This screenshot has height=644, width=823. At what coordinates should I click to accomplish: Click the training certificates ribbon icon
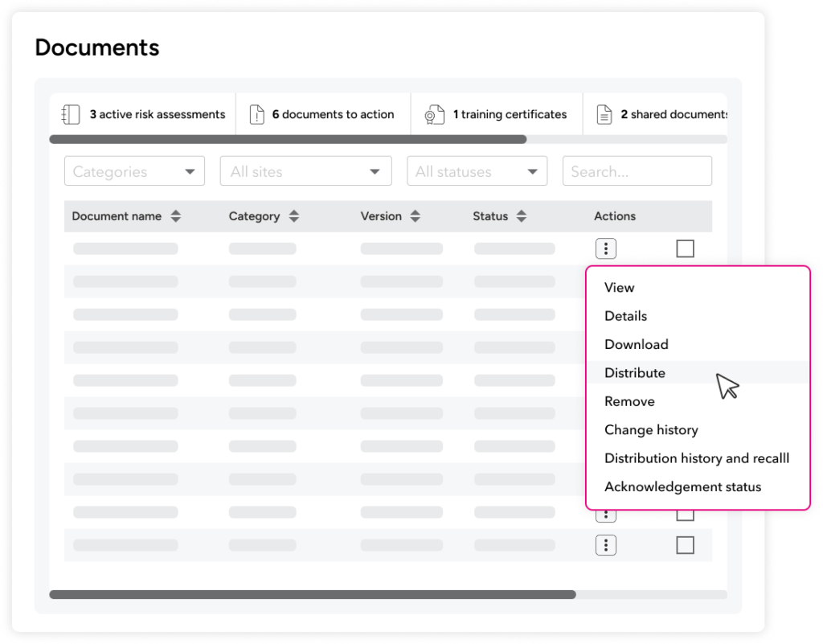[434, 114]
